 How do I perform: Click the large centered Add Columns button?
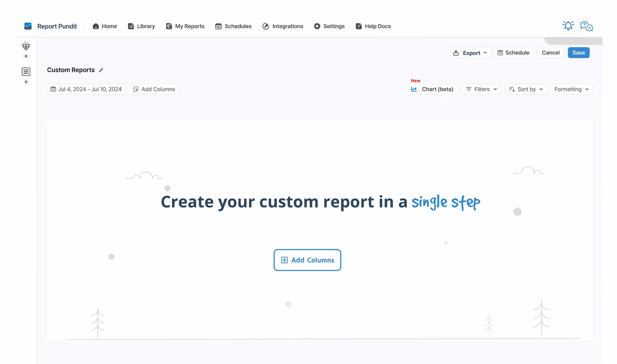pos(307,260)
